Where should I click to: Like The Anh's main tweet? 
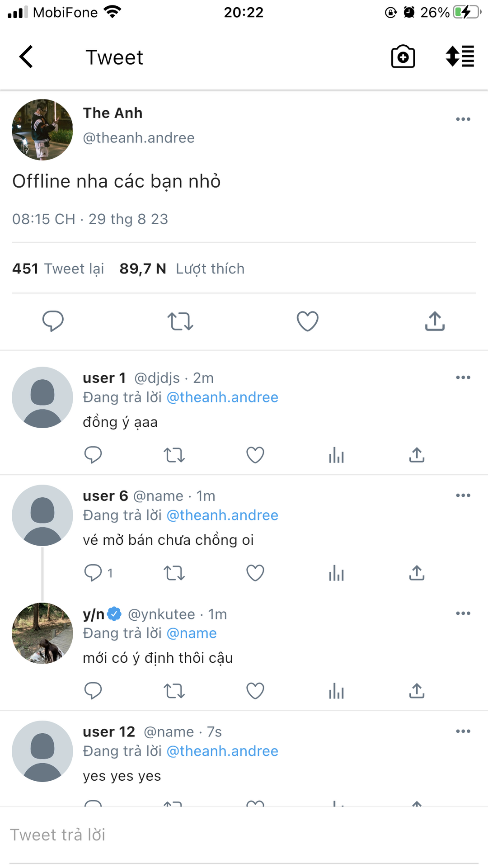pos(308,321)
